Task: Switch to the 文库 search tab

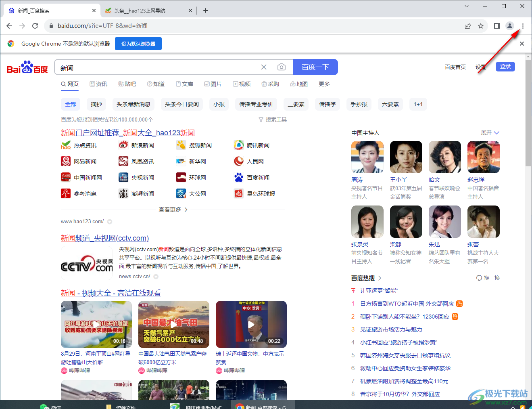Action: [x=184, y=84]
